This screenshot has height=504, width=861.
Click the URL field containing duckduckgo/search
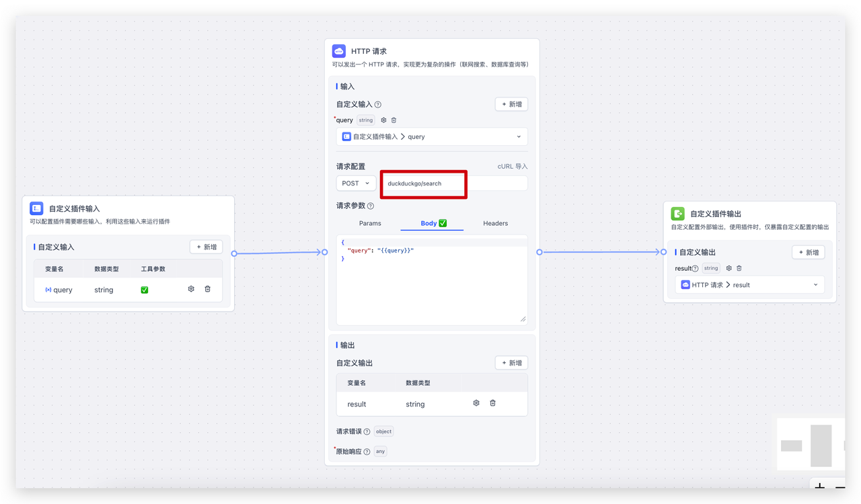pyautogui.click(x=454, y=183)
